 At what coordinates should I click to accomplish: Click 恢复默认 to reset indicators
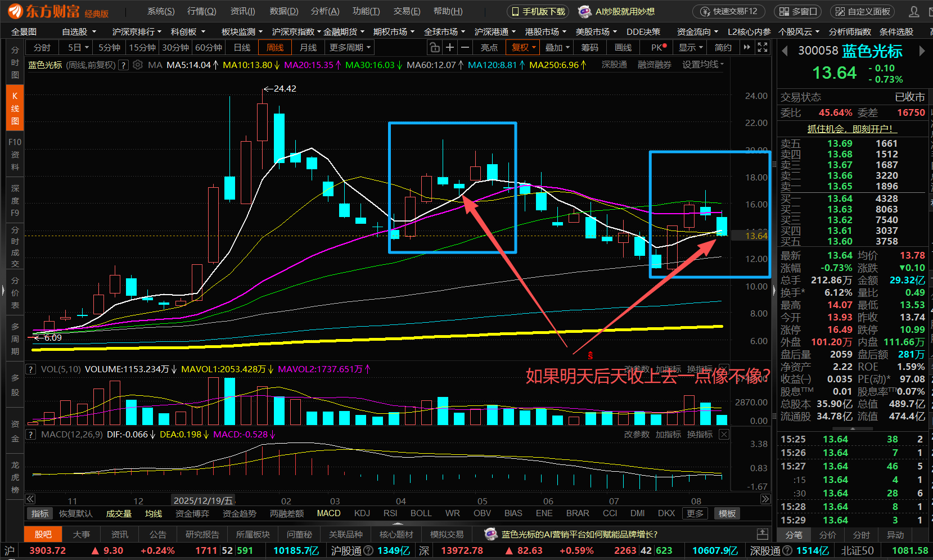(75, 513)
